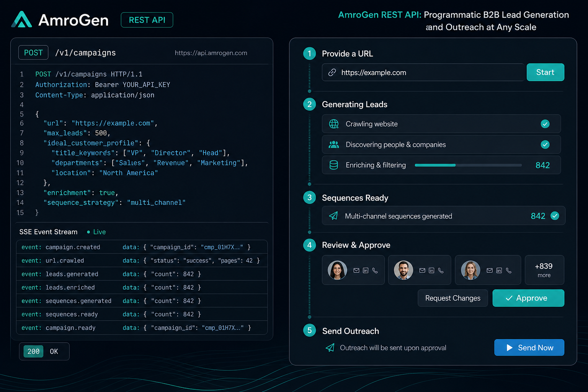This screenshot has width=588, height=392.
Task: Click the REST API badge
Action: click(x=147, y=20)
